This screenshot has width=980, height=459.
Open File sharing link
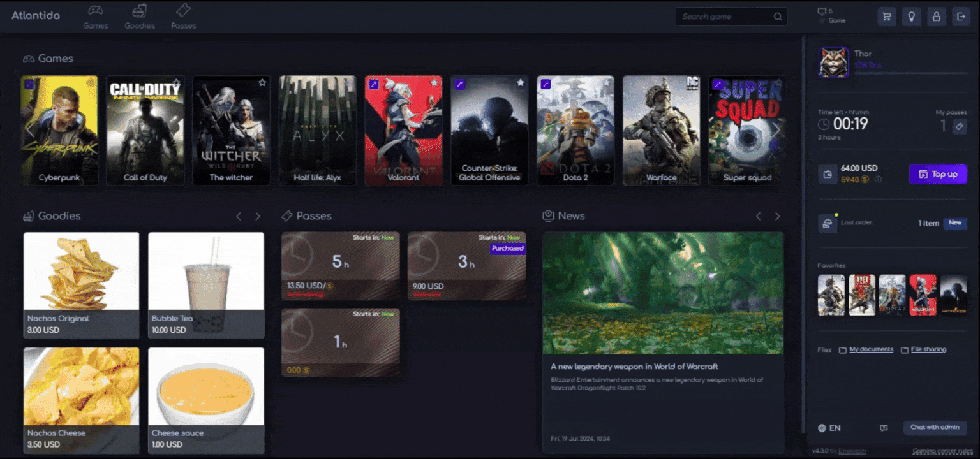[928, 349]
